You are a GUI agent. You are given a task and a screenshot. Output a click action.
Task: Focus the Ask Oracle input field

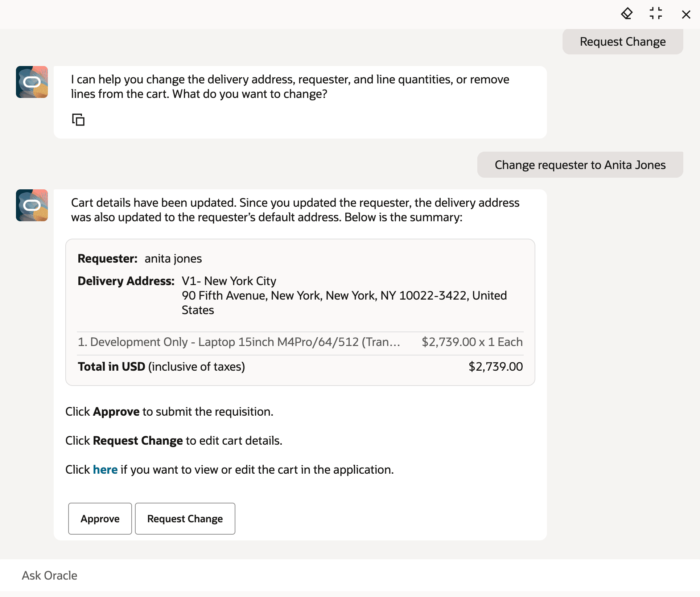(350, 576)
